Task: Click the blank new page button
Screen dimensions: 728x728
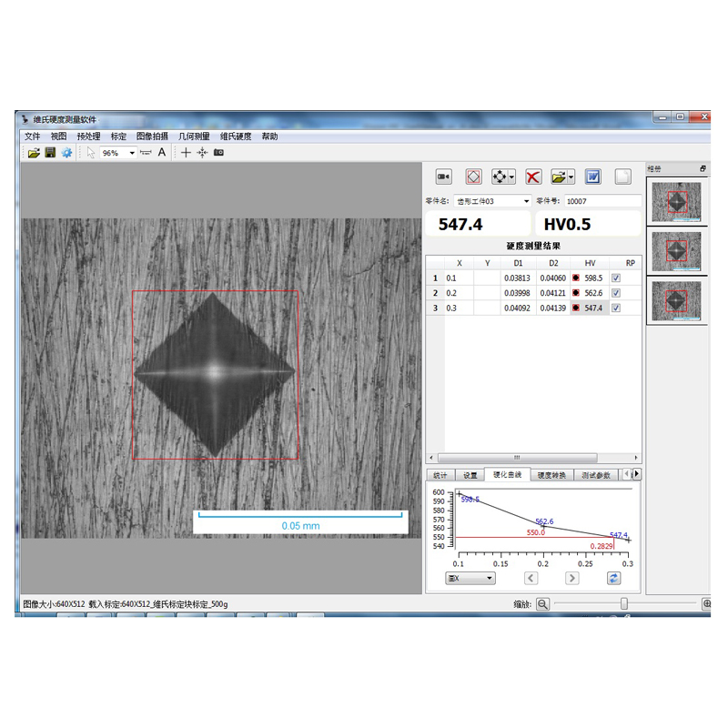Action: tap(622, 177)
